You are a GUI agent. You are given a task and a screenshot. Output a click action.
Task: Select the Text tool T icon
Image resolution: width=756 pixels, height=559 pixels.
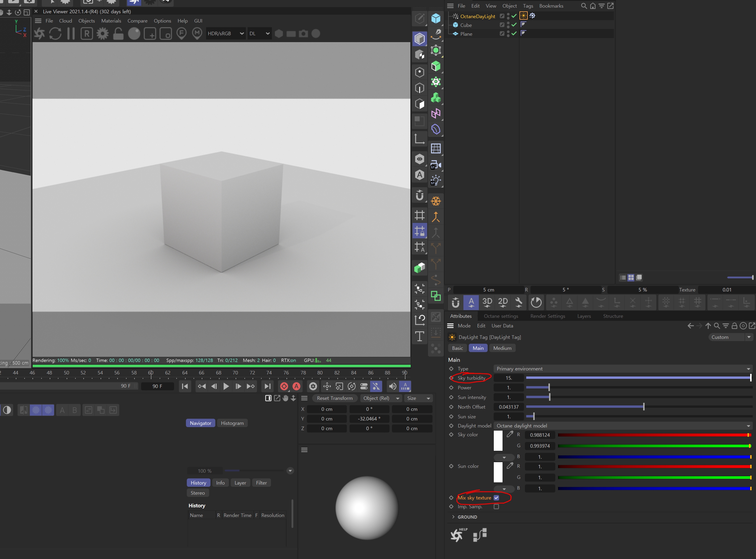(x=420, y=336)
